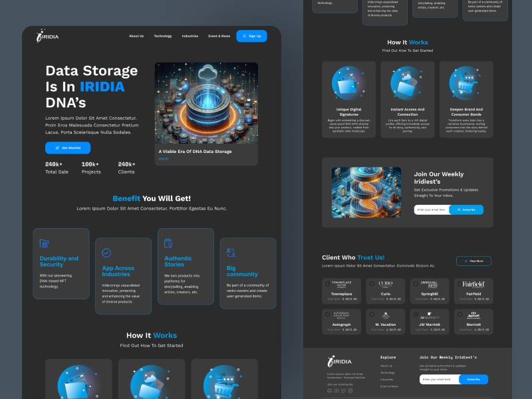Viewport: 532px width, 399px height.
Task: Follow the footer Event & News link
Action: [389, 386]
